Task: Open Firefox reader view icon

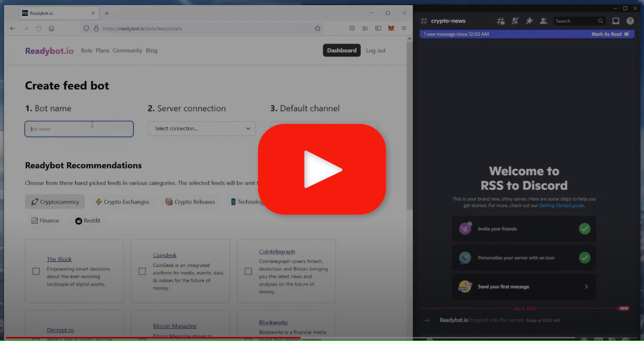Action: coord(378,29)
